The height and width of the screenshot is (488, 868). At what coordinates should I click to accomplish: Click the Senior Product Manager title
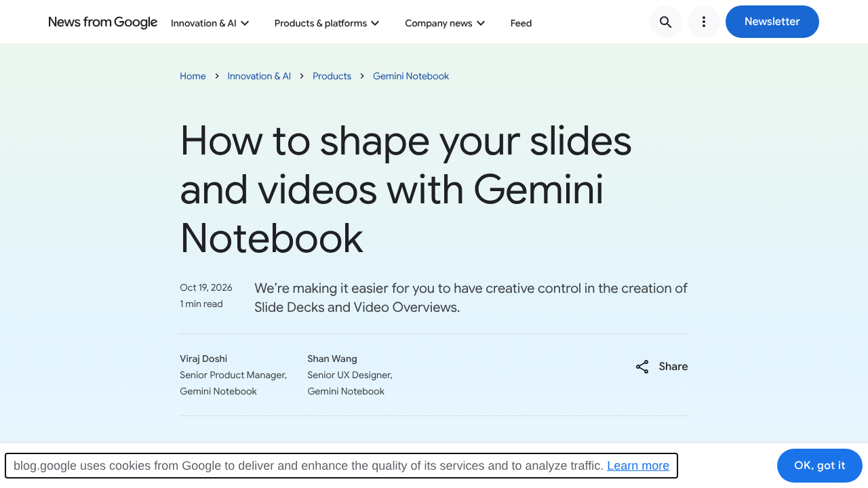point(233,375)
